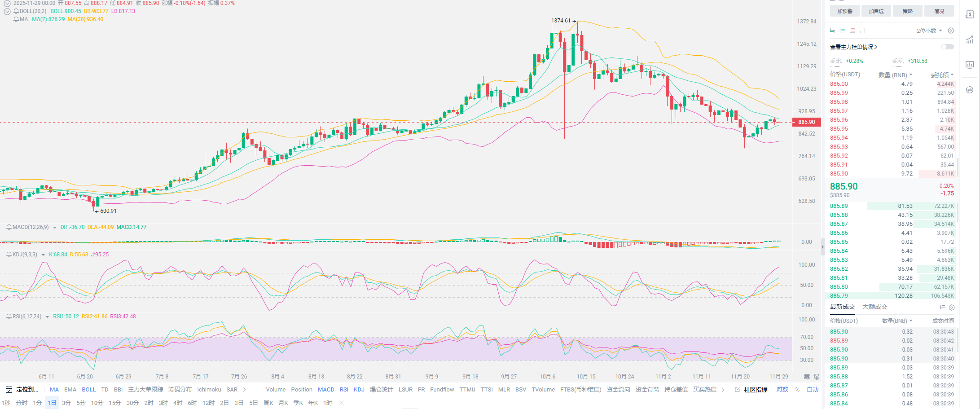Click the calendar 定位到 icon
Image resolution: width=980 pixels, height=409 pixels.
click(9, 390)
